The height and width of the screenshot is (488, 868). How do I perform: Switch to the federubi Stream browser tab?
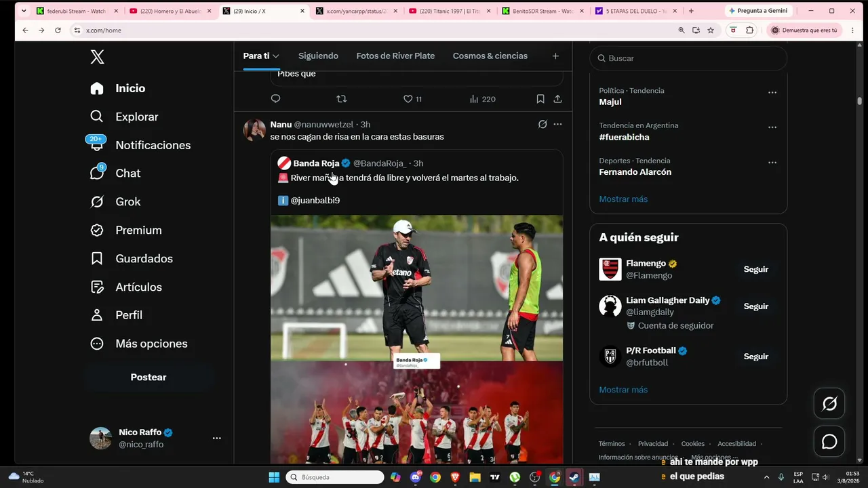(77, 11)
